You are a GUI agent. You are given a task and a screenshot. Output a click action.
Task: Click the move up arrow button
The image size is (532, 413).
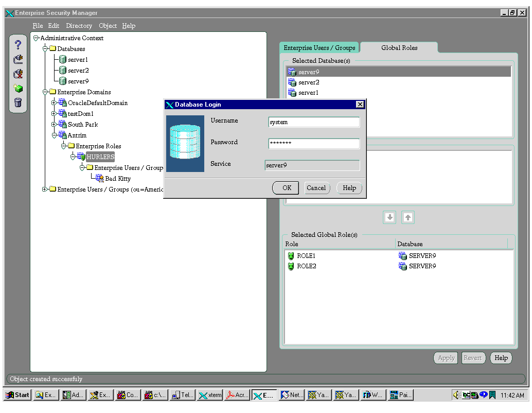point(408,217)
